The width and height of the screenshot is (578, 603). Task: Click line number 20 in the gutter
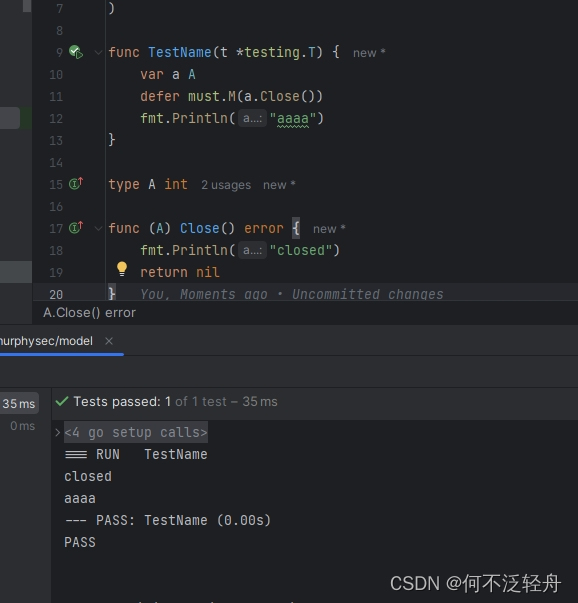click(56, 295)
